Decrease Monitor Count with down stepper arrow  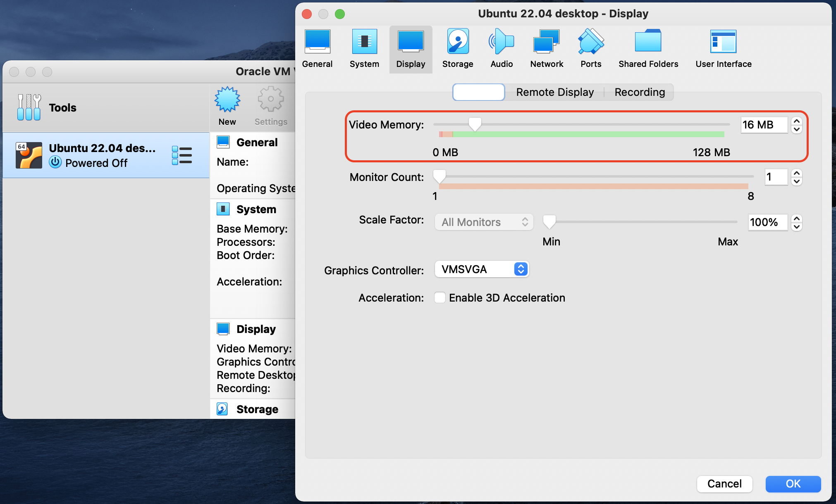click(797, 181)
